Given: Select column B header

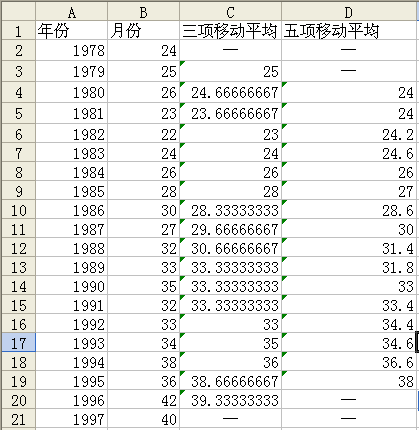Looking at the screenshot, I should point(144,12).
